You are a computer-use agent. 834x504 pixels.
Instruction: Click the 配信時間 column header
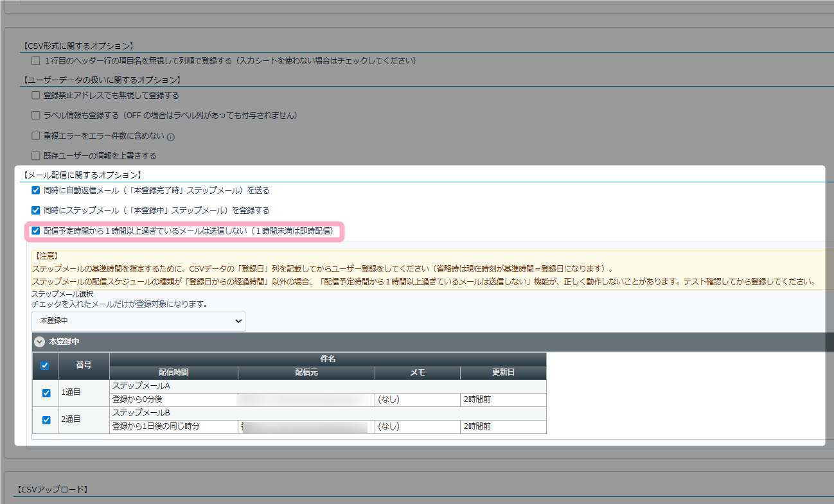[x=173, y=372]
